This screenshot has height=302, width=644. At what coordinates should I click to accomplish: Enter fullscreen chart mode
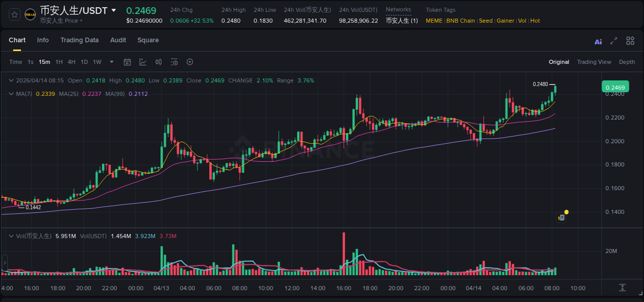pos(614,41)
